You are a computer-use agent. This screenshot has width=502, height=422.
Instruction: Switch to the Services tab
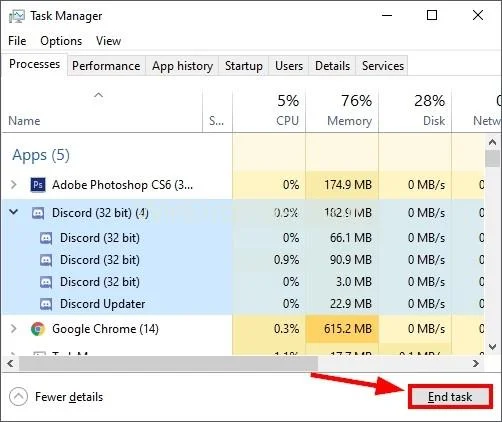(x=383, y=66)
